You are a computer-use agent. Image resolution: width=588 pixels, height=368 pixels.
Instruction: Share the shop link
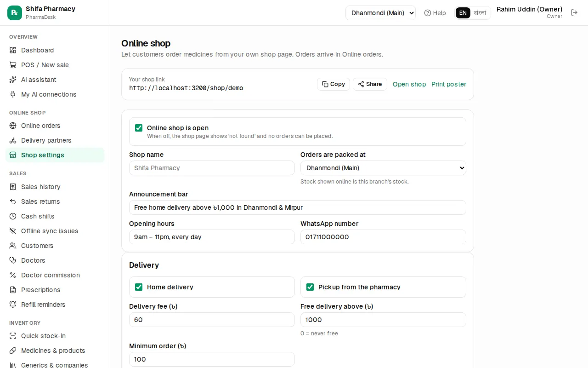[370, 84]
